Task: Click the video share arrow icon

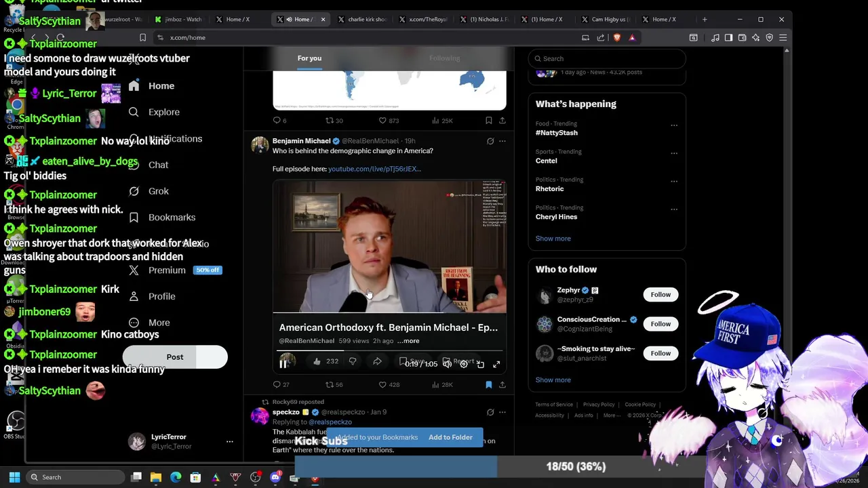Action: point(377,362)
